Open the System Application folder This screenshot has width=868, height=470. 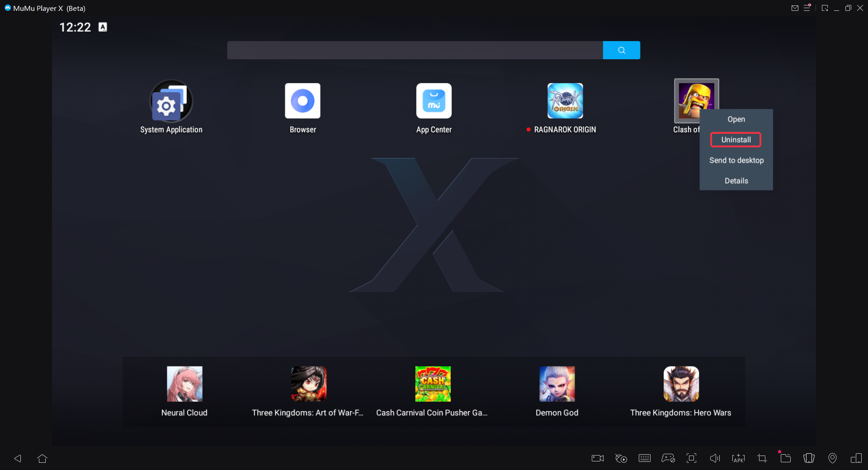point(171,101)
